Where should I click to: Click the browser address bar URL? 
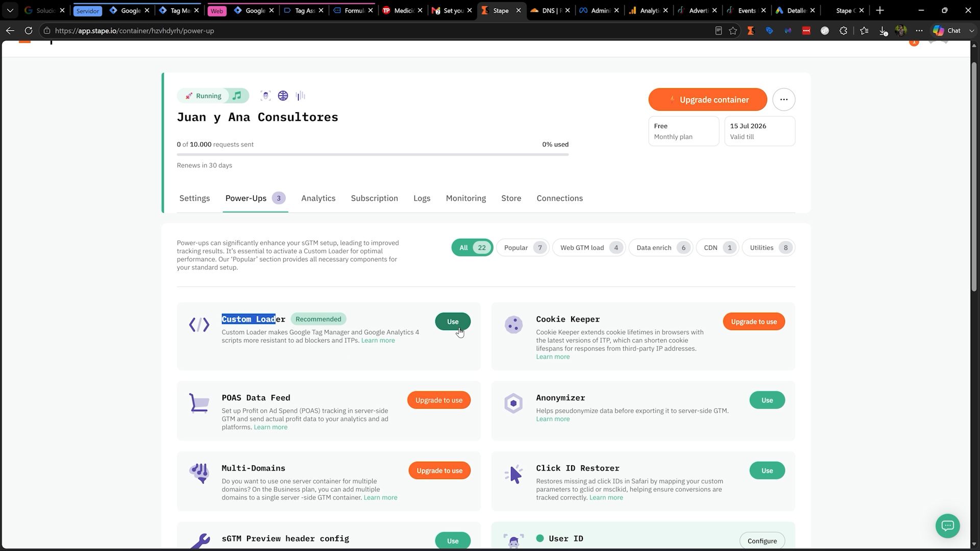[x=134, y=31]
